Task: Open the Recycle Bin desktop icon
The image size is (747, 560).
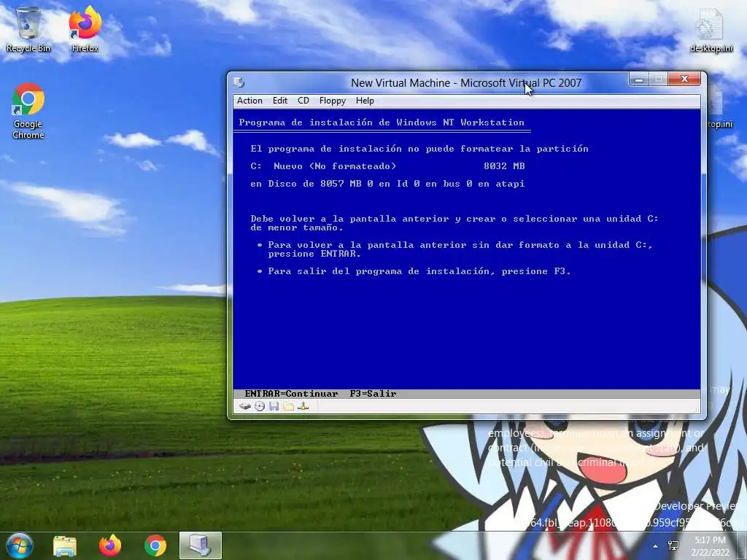Action: tap(28, 29)
